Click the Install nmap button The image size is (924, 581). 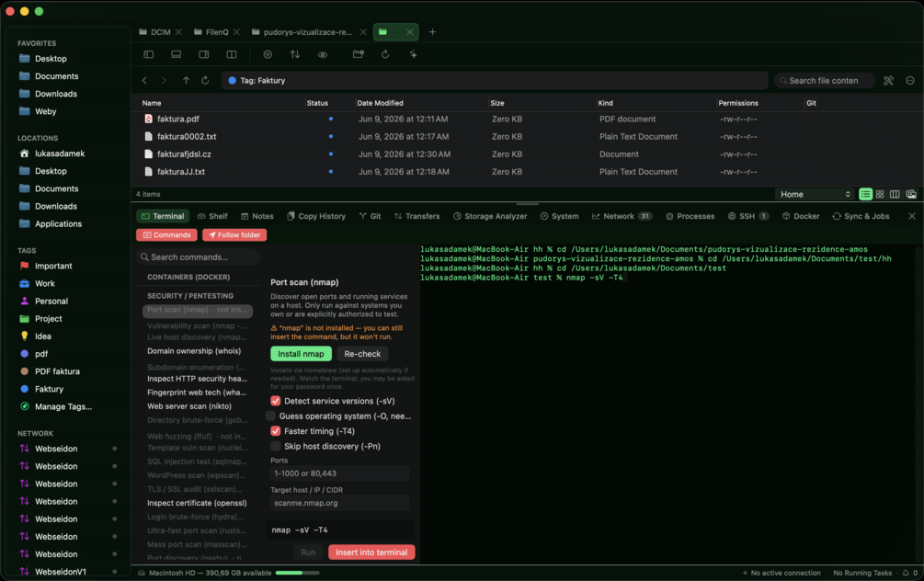(302, 354)
